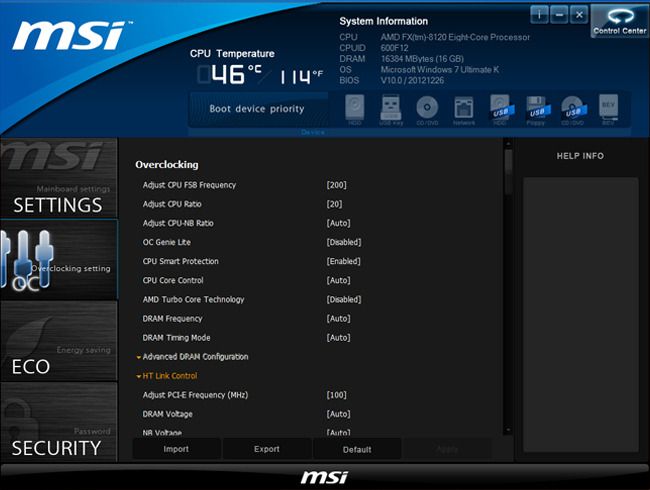Image resolution: width=650 pixels, height=490 pixels.
Task: Click the CPU name AMD FX-8120 text
Action: (455, 37)
